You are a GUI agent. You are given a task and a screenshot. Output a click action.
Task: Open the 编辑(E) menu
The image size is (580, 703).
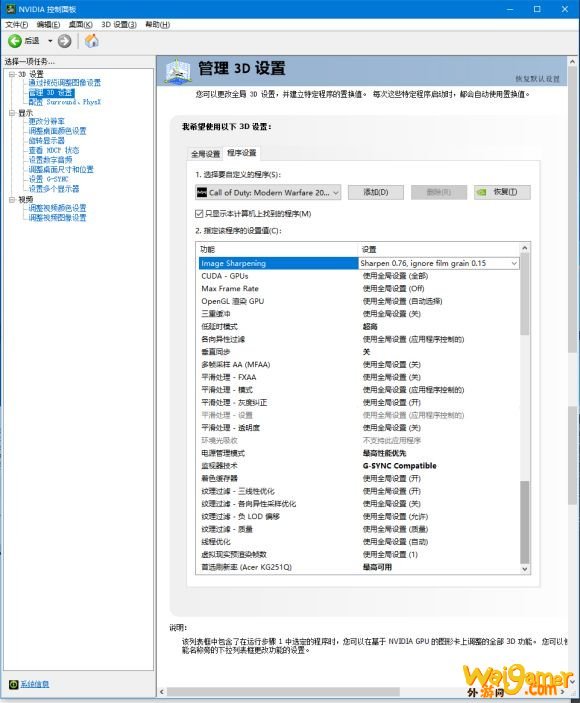click(48, 24)
